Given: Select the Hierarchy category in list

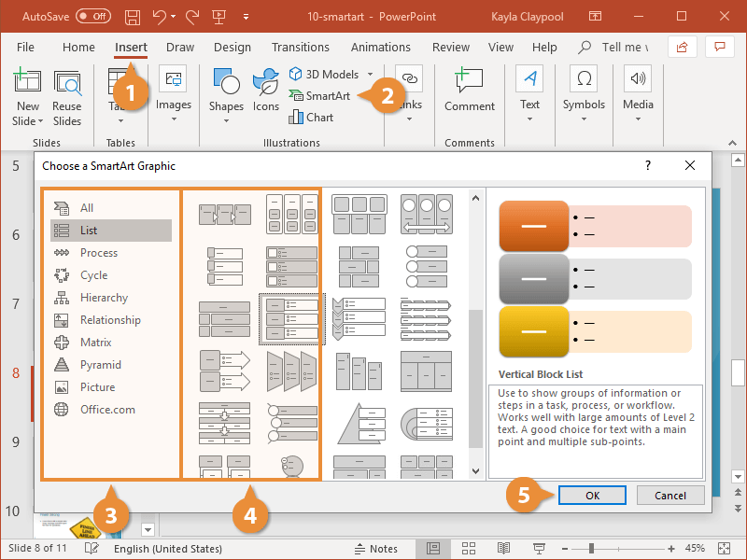Looking at the screenshot, I should (x=104, y=298).
